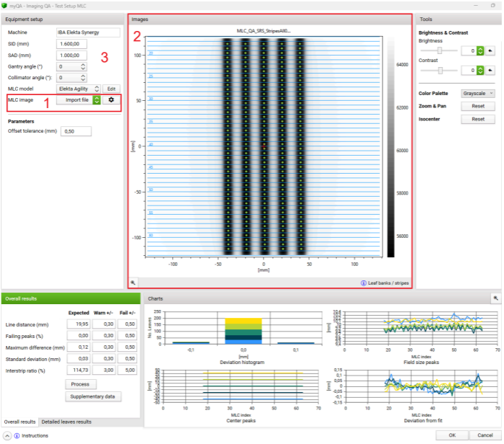Image resolution: width=504 pixels, height=444 pixels.
Task: Open the green Import file dropdown arrow
Action: tap(96, 100)
